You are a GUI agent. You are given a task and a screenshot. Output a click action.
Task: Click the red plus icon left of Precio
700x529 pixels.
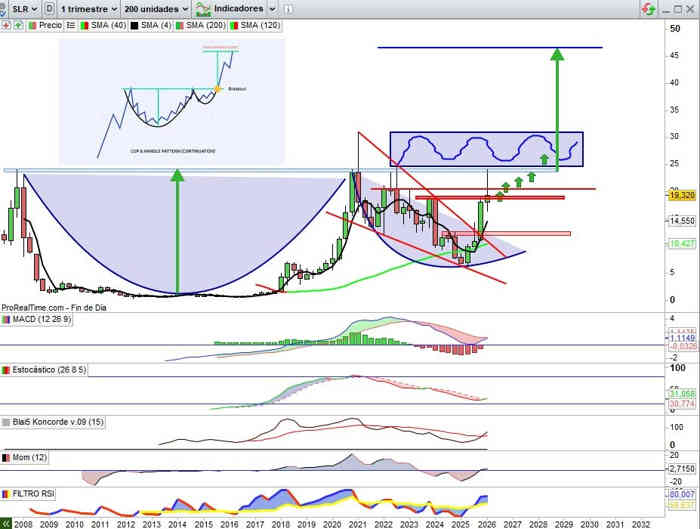tap(7, 24)
